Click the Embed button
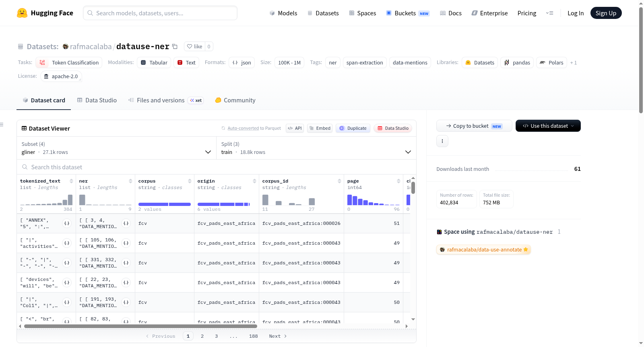The image size is (644, 347). 320,128
